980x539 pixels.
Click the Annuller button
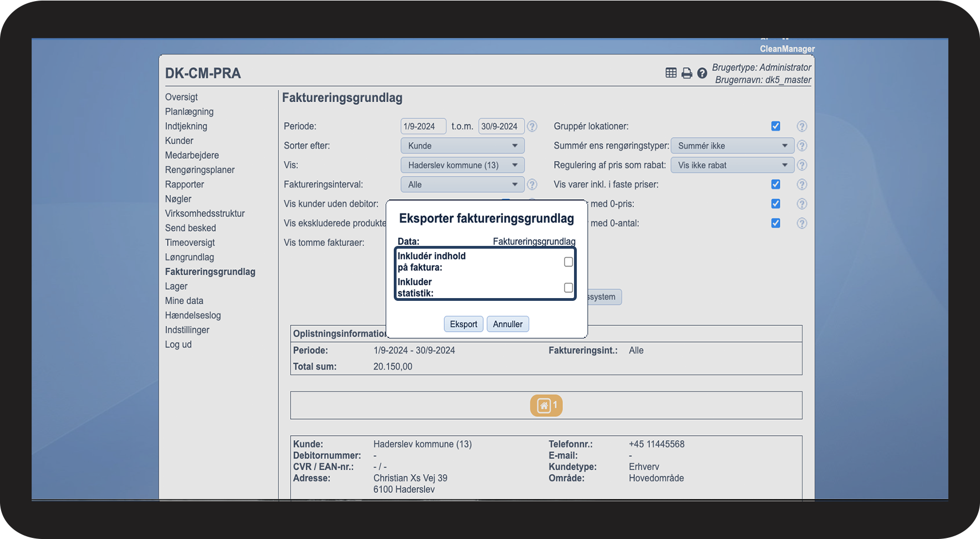[507, 324]
